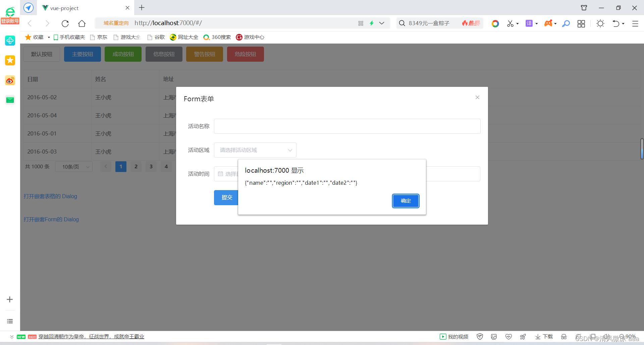Open the 打开嵌套表格的 Dialog link
The width and height of the screenshot is (644, 345).
(x=50, y=196)
